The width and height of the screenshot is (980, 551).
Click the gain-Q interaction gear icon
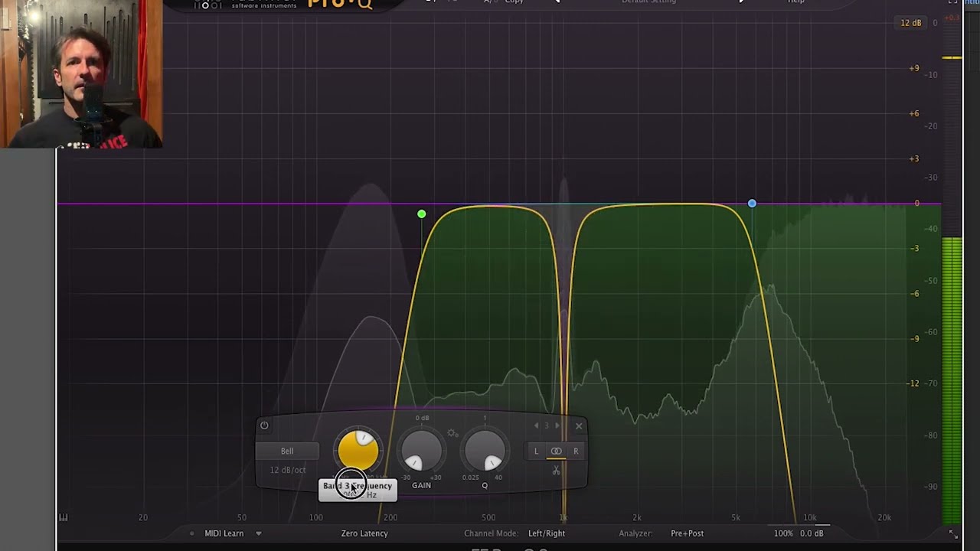452,433
